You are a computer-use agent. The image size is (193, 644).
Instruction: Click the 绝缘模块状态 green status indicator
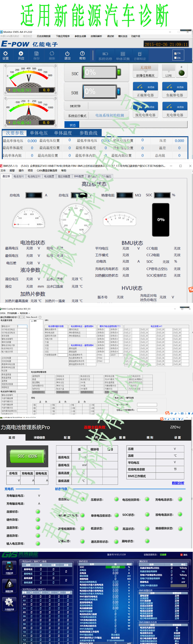(x=180, y=529)
